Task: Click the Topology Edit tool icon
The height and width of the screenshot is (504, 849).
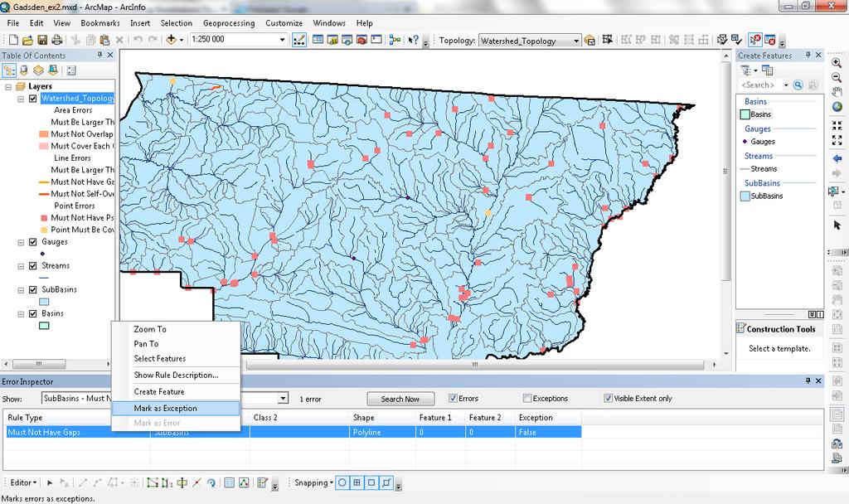Action: (608, 40)
